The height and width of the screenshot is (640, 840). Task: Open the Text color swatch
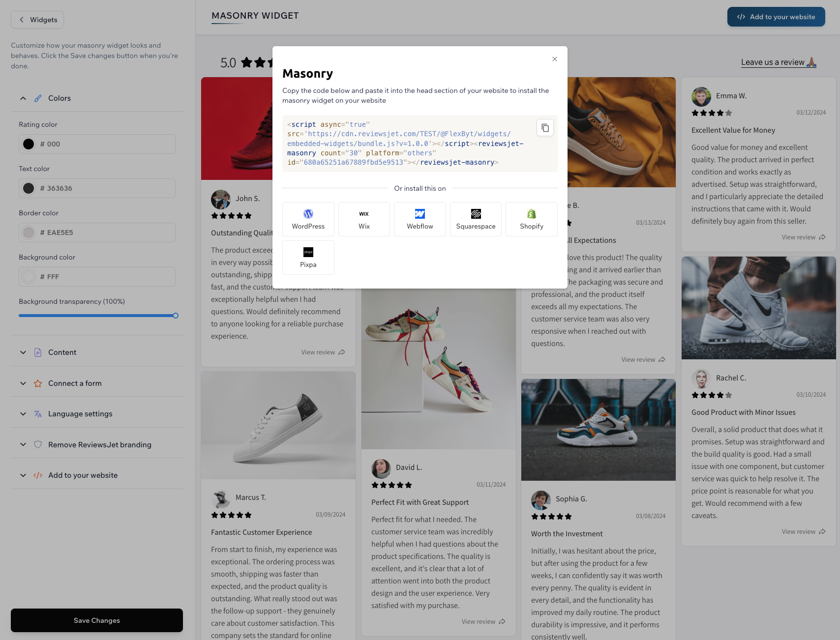click(x=29, y=188)
